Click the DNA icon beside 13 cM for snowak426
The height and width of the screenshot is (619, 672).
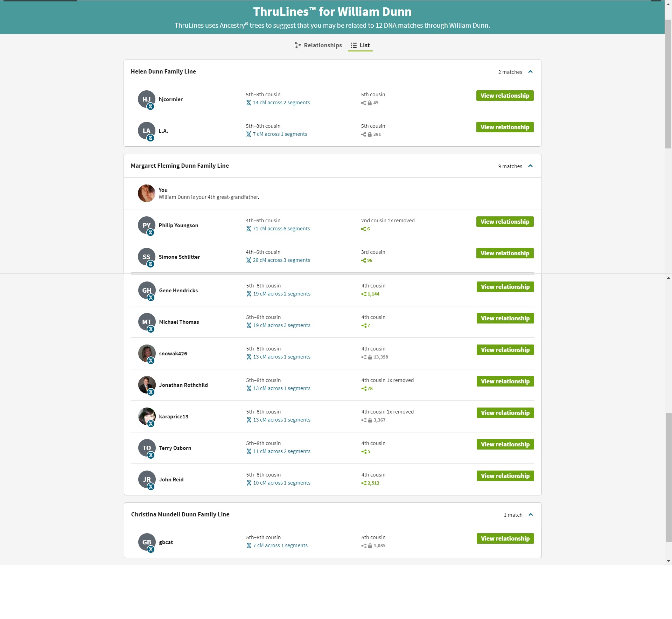pos(249,357)
